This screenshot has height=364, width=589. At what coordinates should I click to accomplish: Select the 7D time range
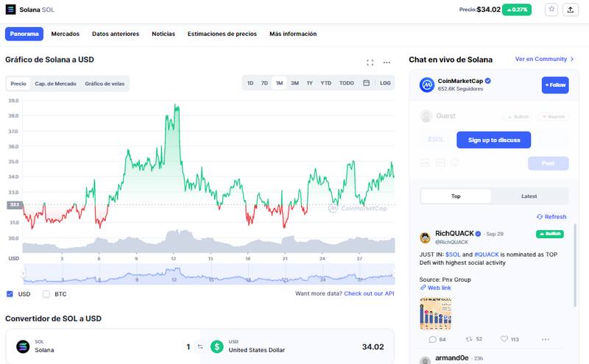[x=264, y=83]
